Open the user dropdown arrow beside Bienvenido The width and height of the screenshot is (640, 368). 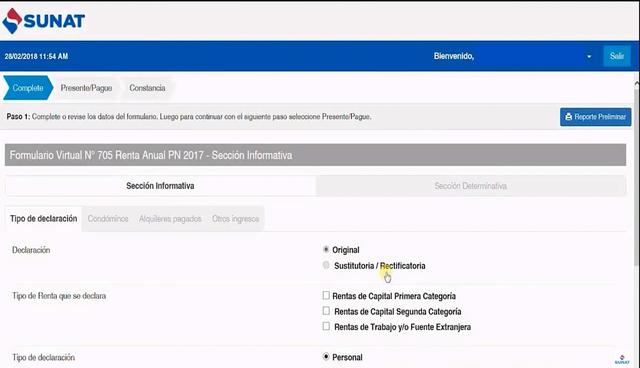coord(589,56)
